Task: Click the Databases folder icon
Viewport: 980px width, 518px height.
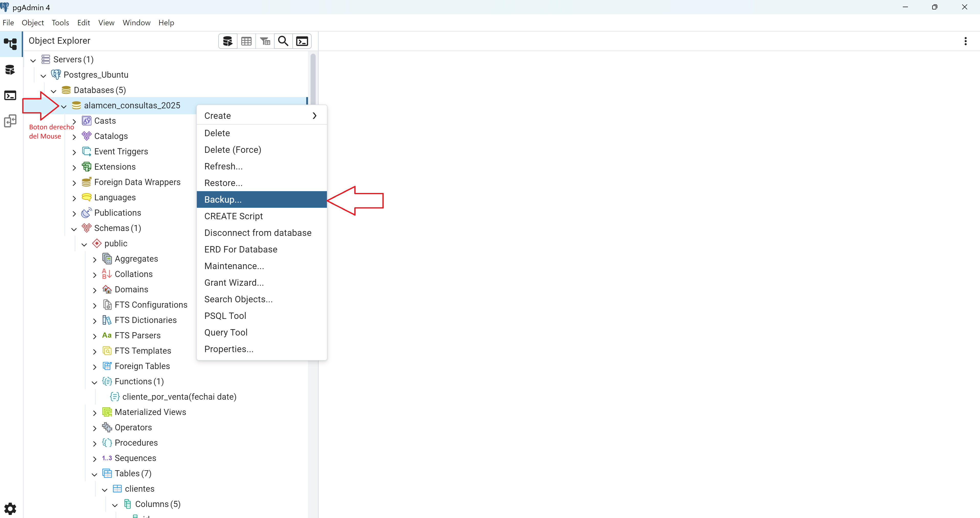Action: click(66, 90)
